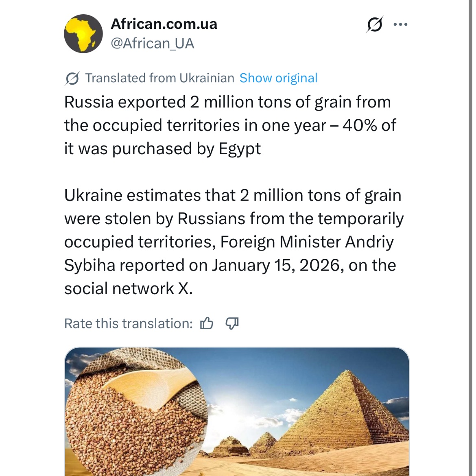Click the "Rate this translation:" label

point(129,323)
